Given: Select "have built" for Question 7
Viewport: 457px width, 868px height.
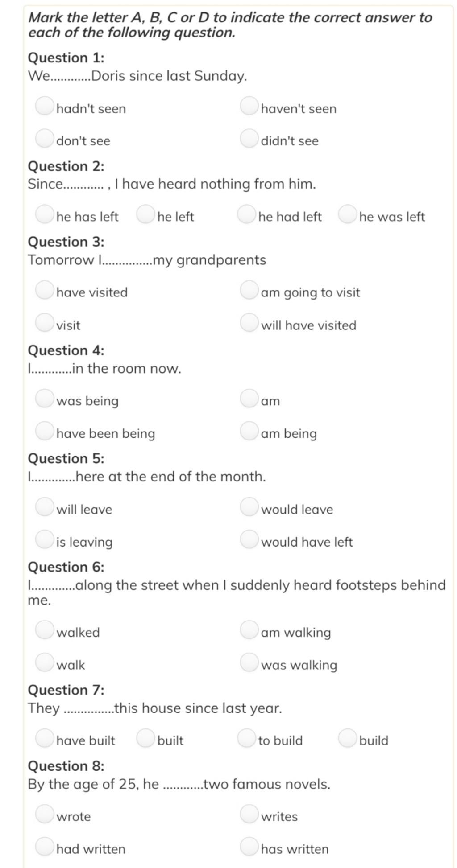Looking at the screenshot, I should [x=44, y=738].
